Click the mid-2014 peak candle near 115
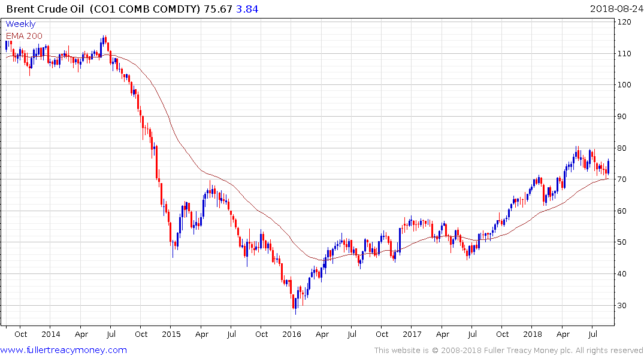 tap(103, 40)
